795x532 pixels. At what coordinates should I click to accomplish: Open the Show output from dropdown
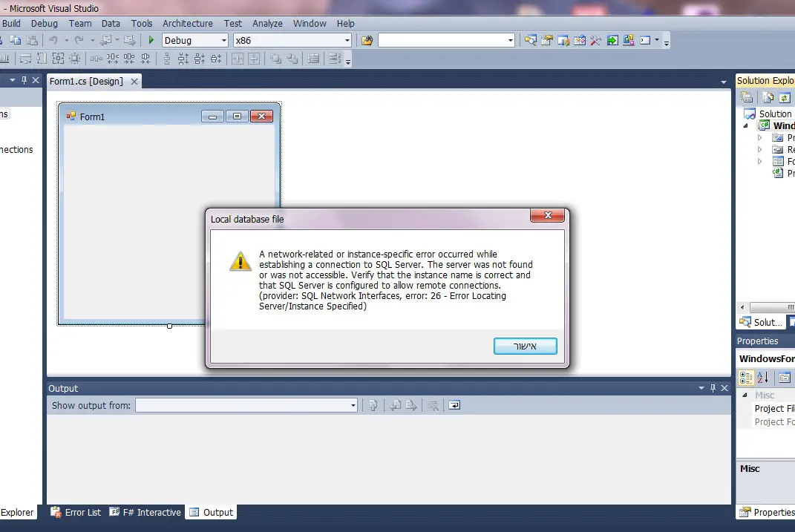point(246,405)
